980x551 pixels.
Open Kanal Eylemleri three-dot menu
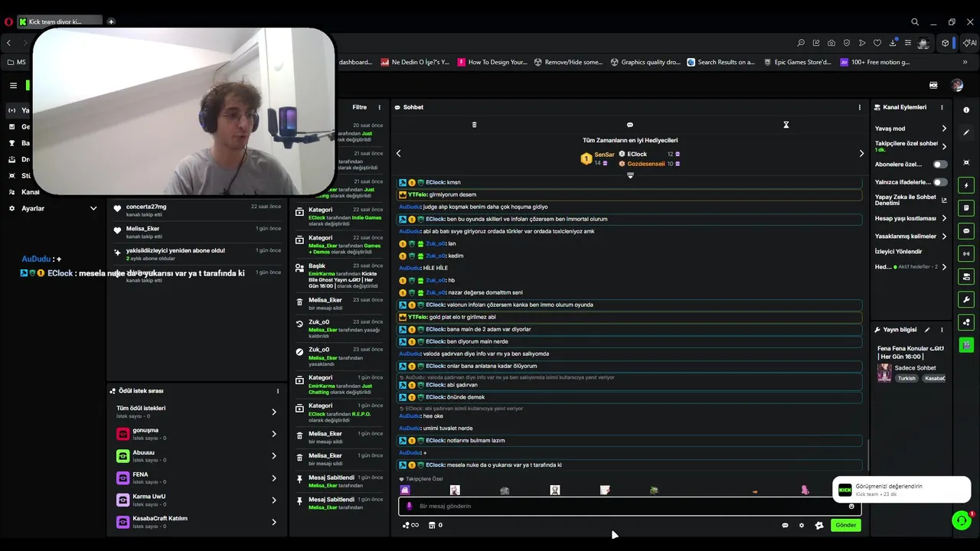coord(942,107)
